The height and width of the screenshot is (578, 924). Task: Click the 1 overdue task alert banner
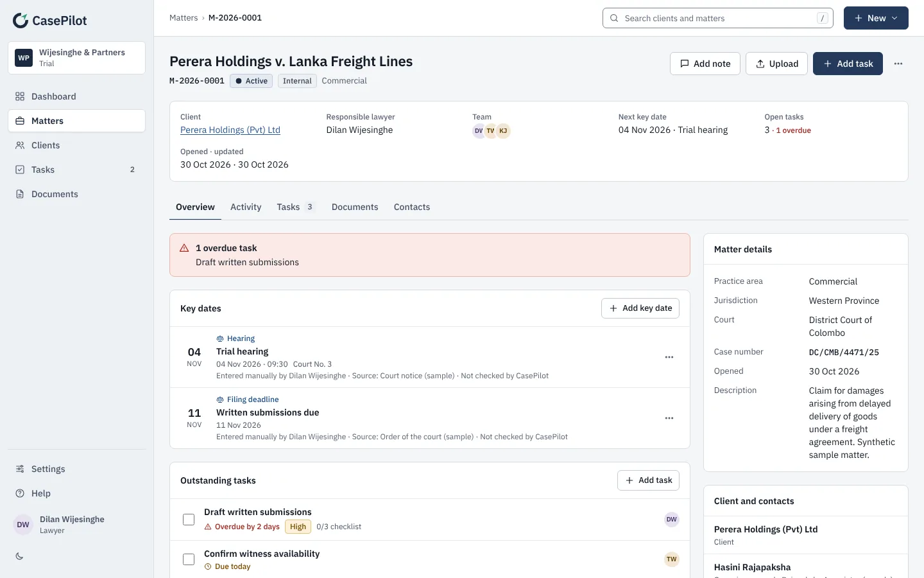[x=430, y=255]
